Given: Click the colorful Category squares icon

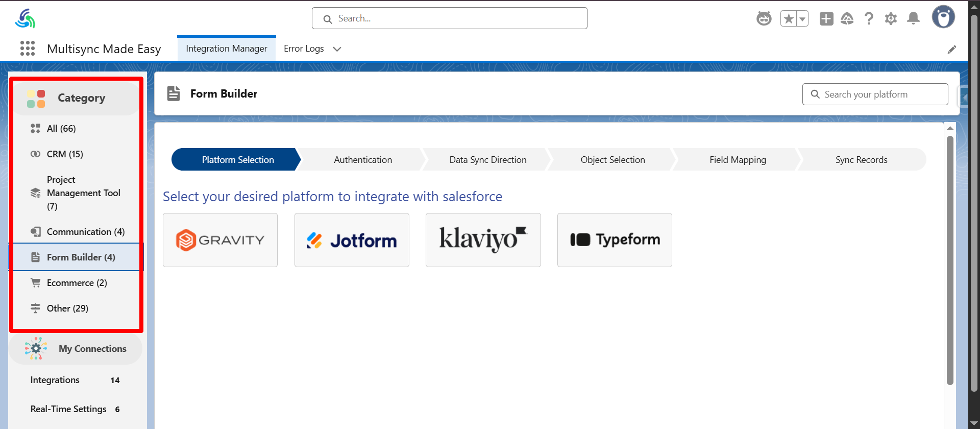Looking at the screenshot, I should 36,99.
